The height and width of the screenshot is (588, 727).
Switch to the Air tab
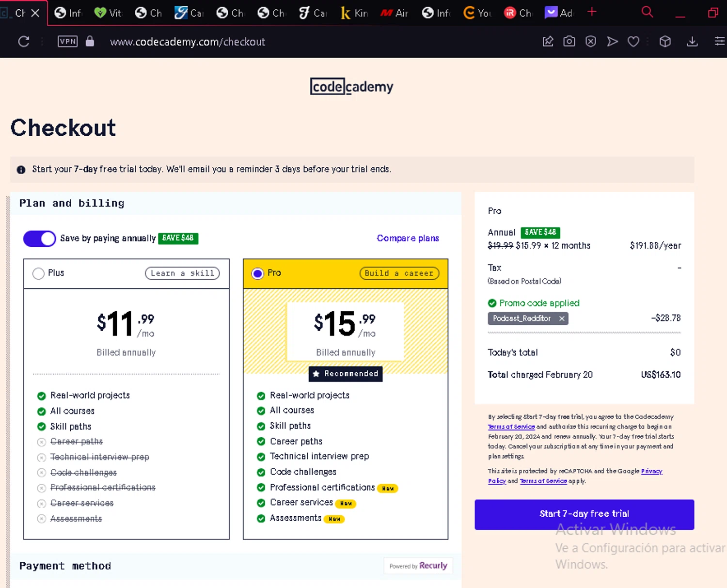[394, 13]
